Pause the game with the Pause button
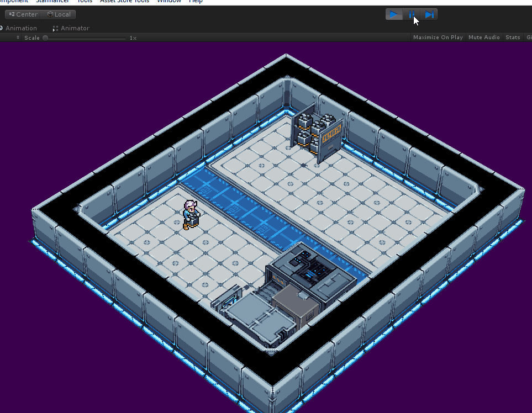This screenshot has height=413, width=532. [412, 14]
